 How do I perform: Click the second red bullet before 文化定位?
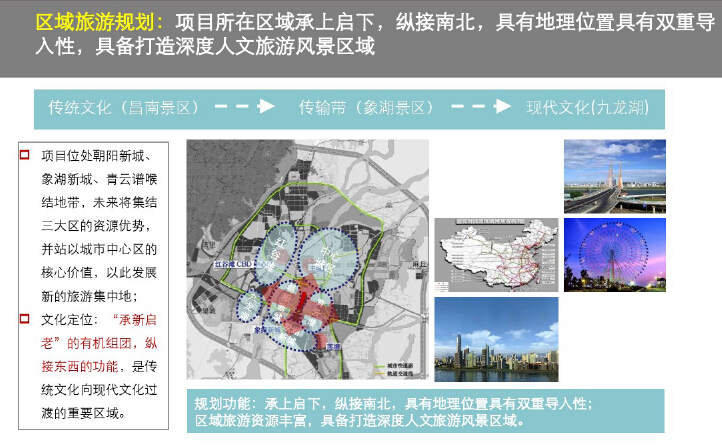click(25, 319)
